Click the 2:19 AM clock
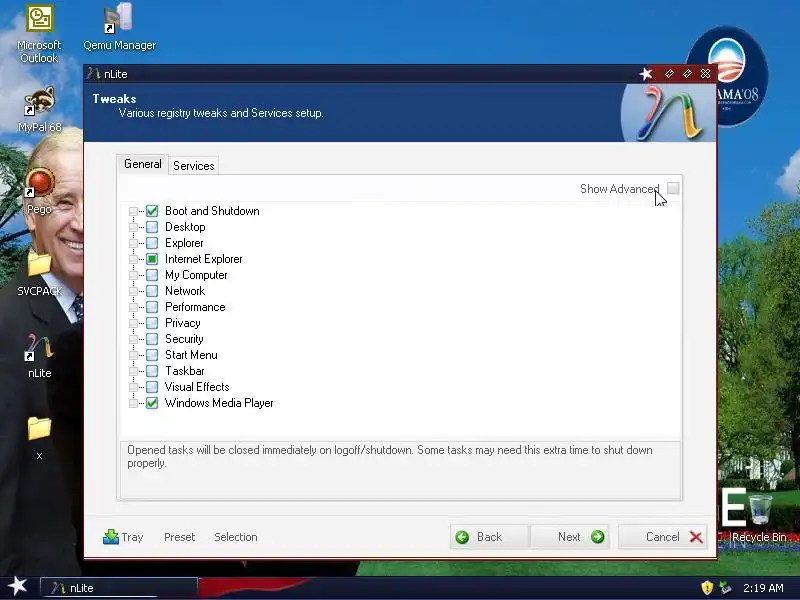The height and width of the screenshot is (600, 800). click(x=763, y=588)
